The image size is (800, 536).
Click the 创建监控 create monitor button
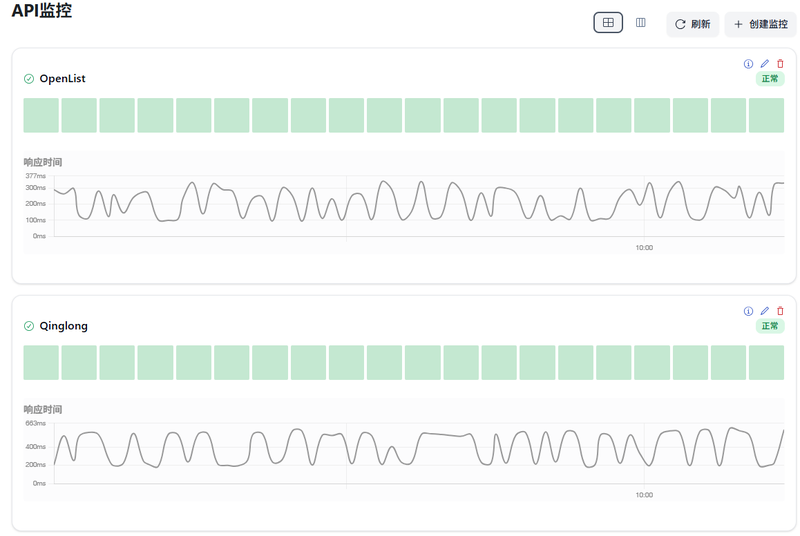point(760,24)
